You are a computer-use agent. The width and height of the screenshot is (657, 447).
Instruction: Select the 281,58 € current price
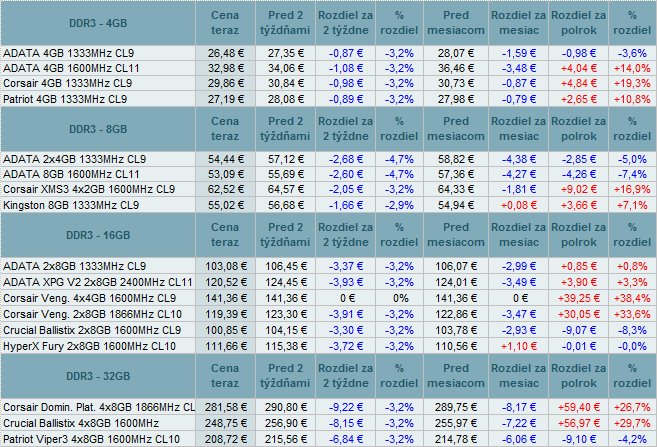point(225,407)
